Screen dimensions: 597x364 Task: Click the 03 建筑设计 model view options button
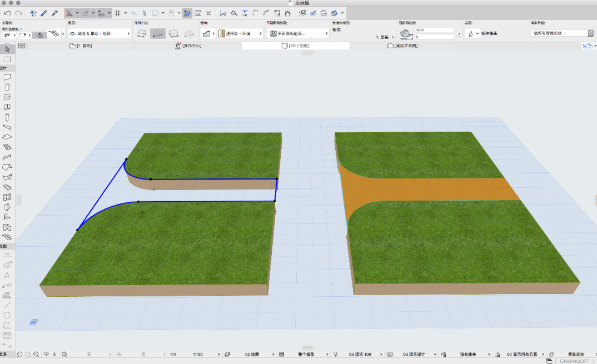[x=414, y=354]
